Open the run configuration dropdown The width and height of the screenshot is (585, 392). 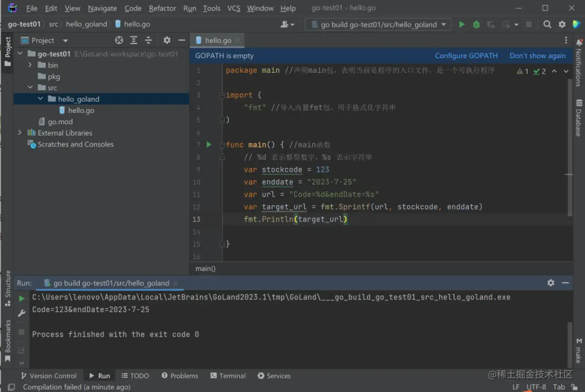(378, 24)
